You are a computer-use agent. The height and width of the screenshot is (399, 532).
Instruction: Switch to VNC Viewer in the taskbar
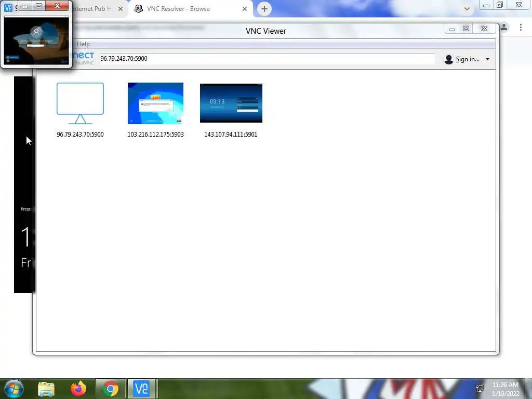point(141,389)
